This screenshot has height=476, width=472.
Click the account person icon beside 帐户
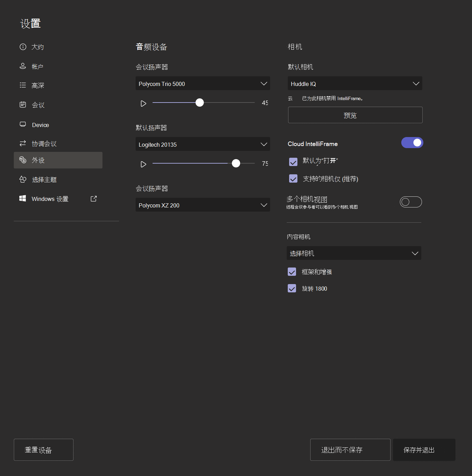[x=23, y=66]
